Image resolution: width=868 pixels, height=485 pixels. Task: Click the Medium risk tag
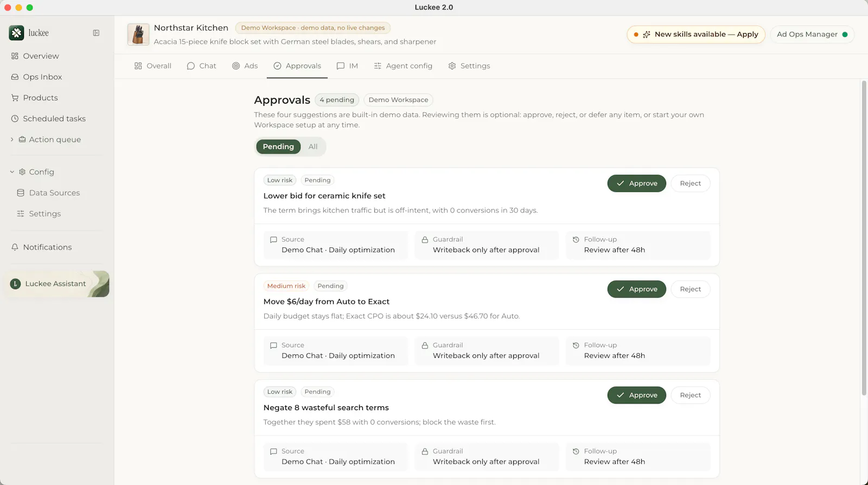click(x=286, y=286)
